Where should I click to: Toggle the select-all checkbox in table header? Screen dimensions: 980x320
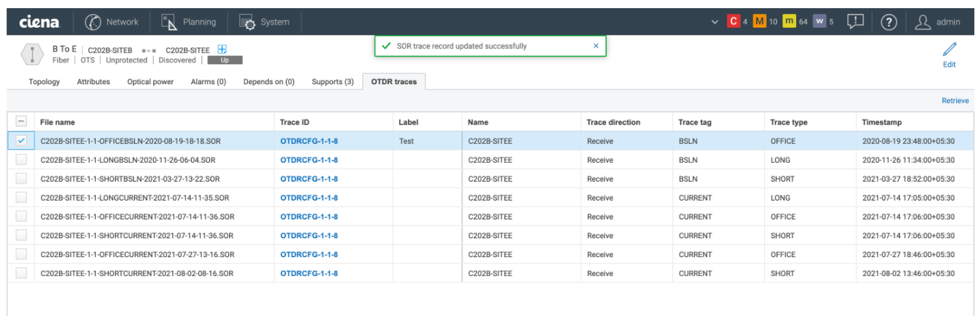21,122
